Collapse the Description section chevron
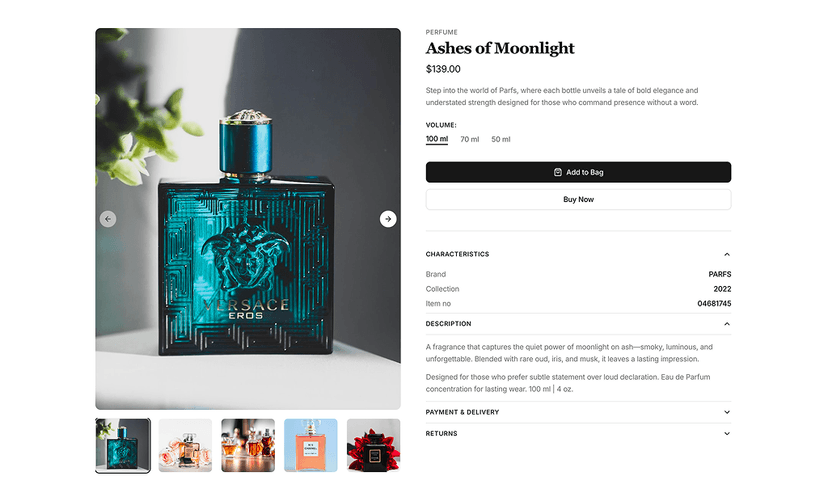The height and width of the screenshot is (501, 828). 727,324
